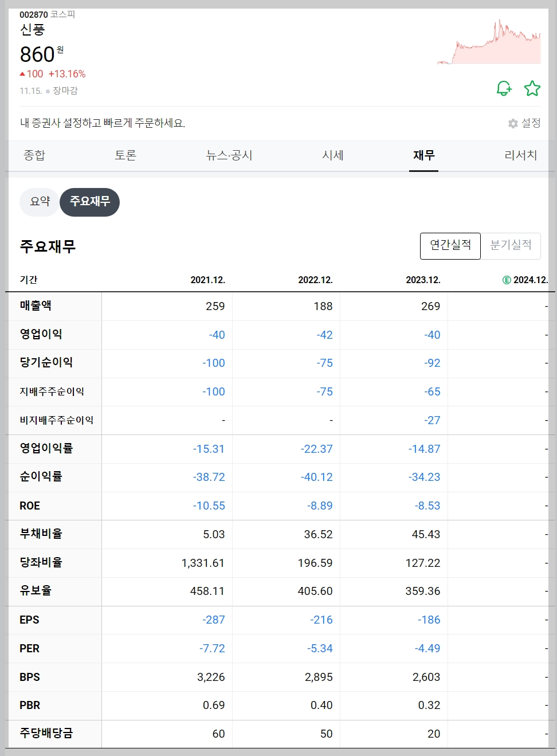Click the ROE row label
Viewport: 557px width, 756px height.
pyautogui.click(x=30, y=506)
